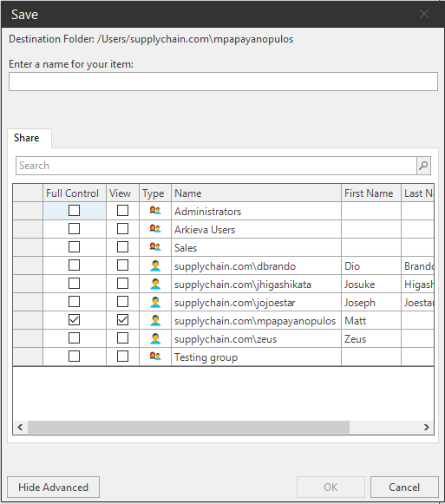Click into the Search users field
This screenshot has height=504, width=445.
216,166
